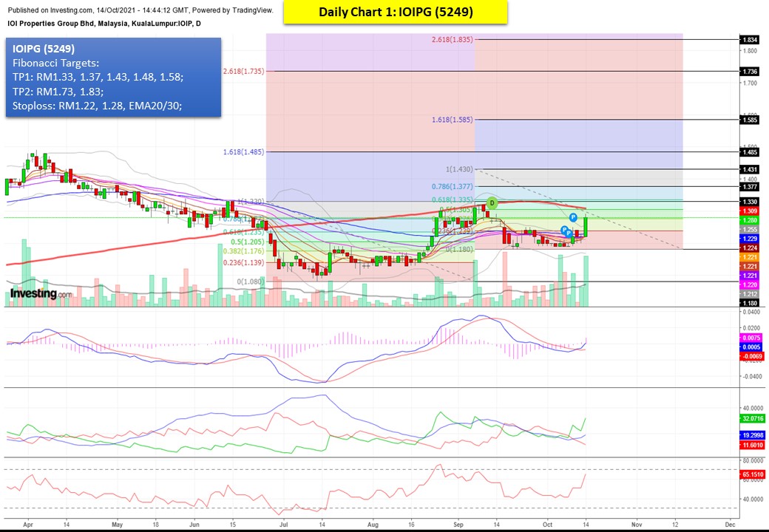
Task: Click the blue 1.229 price tag
Action: pos(750,239)
